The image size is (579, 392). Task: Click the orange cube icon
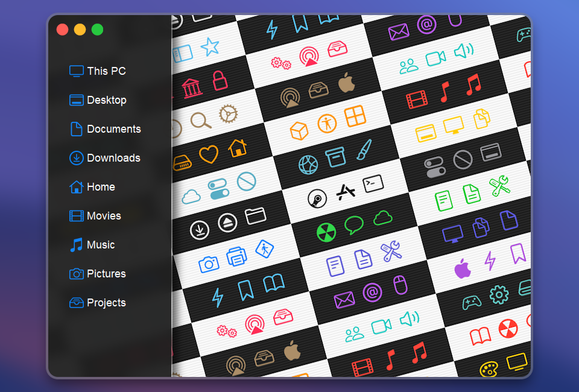[299, 131]
